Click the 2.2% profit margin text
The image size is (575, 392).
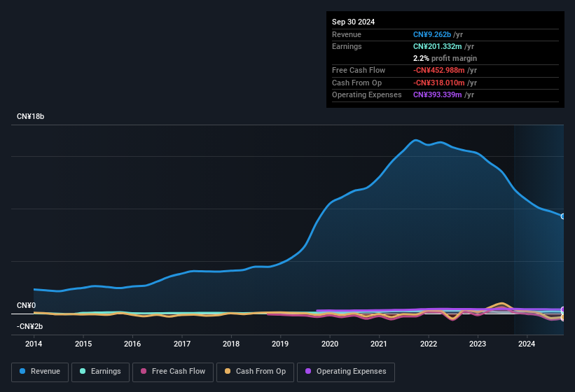click(445, 58)
